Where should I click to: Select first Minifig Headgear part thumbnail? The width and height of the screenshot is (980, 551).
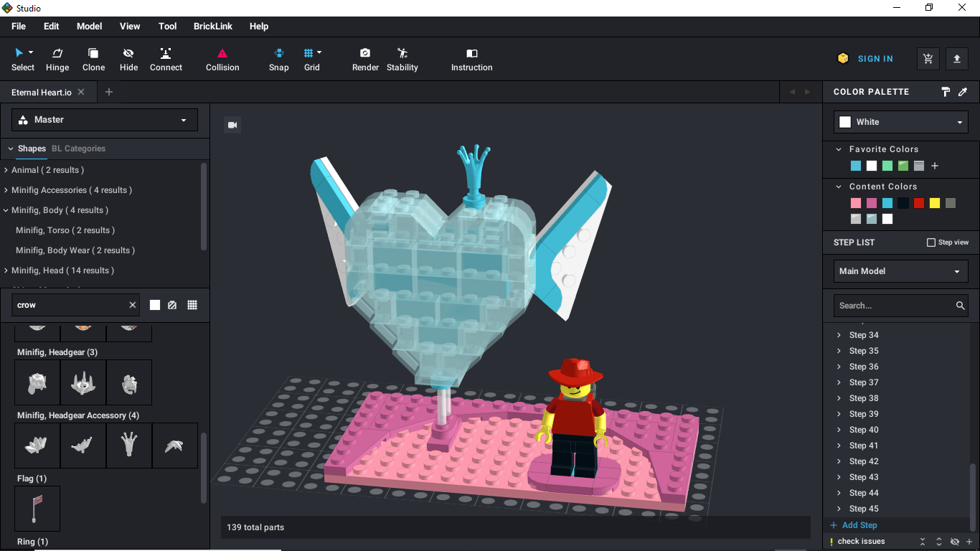pyautogui.click(x=37, y=382)
